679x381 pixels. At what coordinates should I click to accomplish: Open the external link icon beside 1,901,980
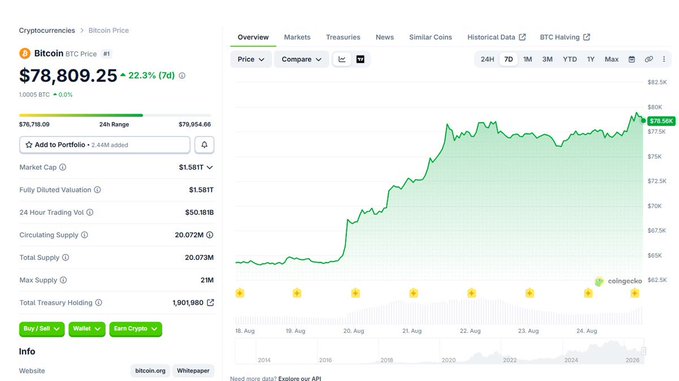click(210, 302)
